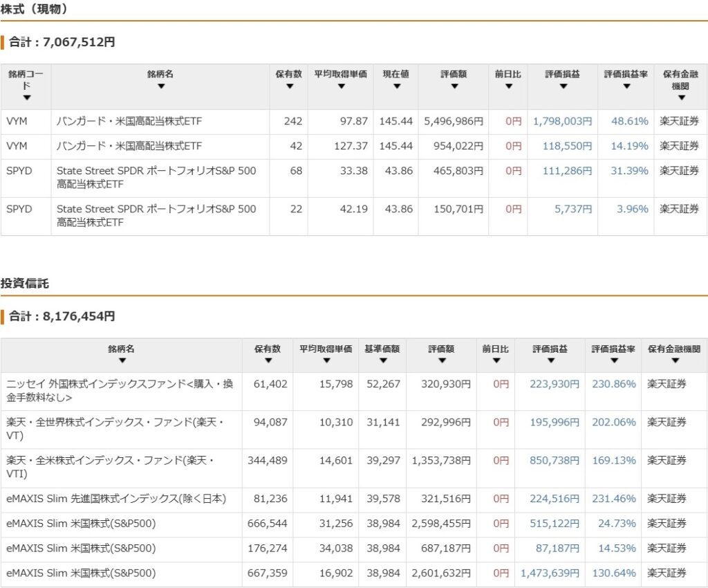The width and height of the screenshot is (708, 588).
Task: Sort investment trusts by 保有数 arrow
Action: pos(268,360)
